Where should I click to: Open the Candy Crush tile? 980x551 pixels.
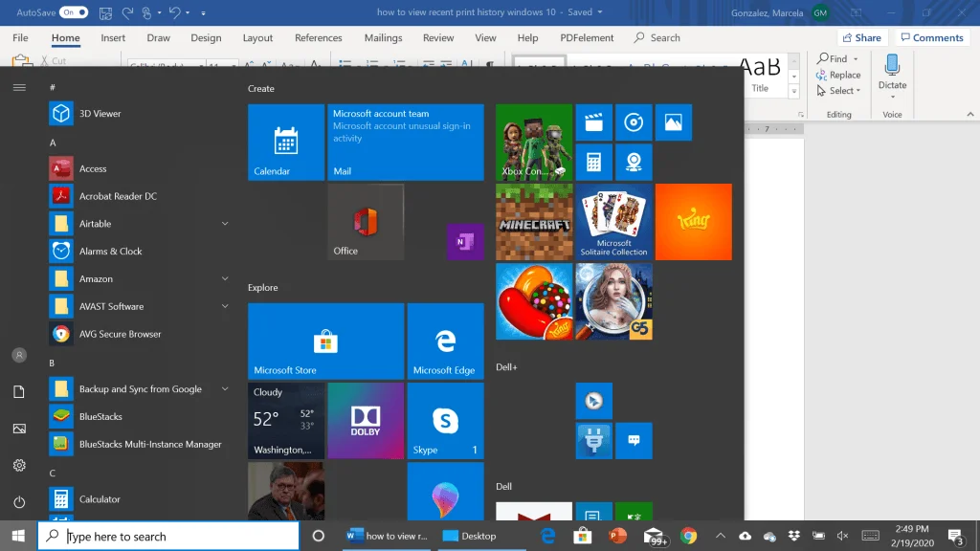click(x=534, y=301)
